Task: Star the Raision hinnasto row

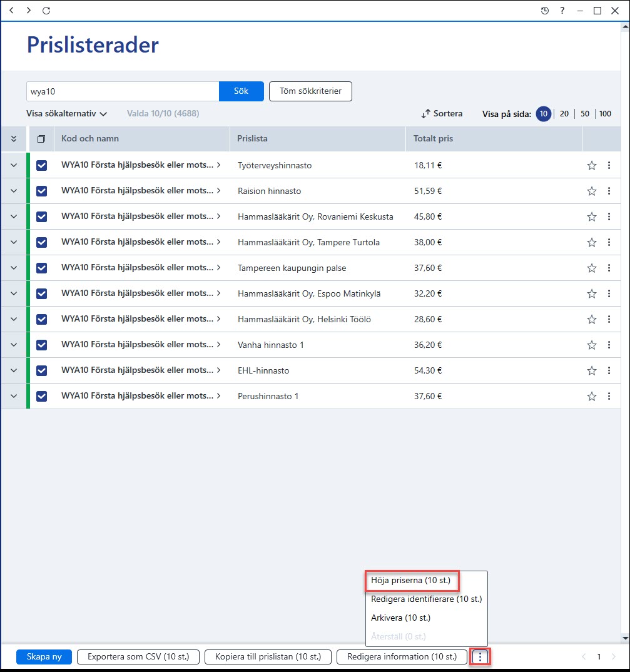Action: [592, 191]
